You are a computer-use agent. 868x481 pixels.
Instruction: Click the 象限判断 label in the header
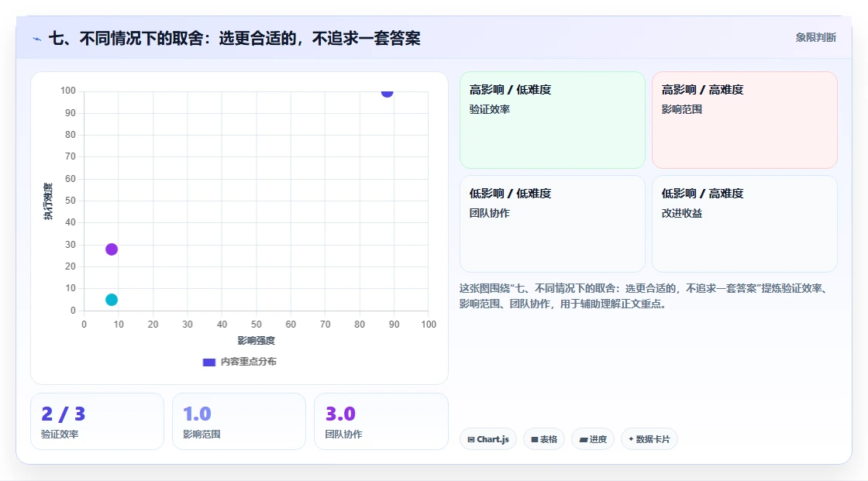tap(815, 38)
